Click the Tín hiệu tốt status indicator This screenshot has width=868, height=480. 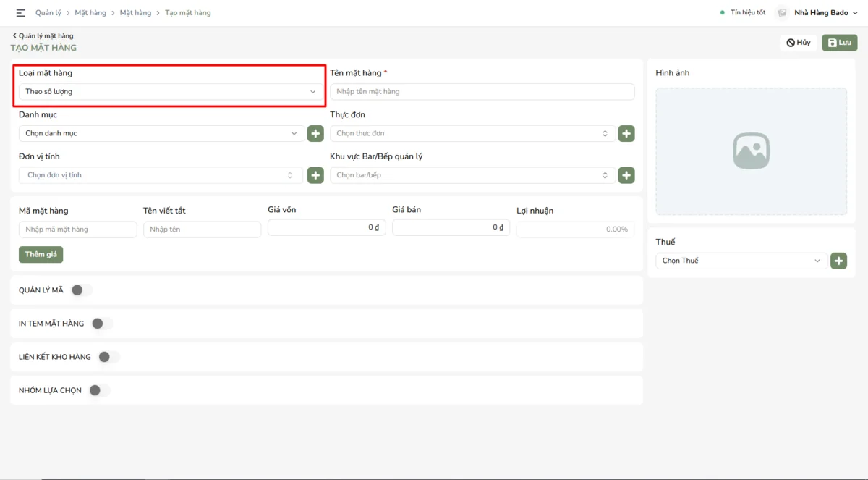[x=743, y=13]
